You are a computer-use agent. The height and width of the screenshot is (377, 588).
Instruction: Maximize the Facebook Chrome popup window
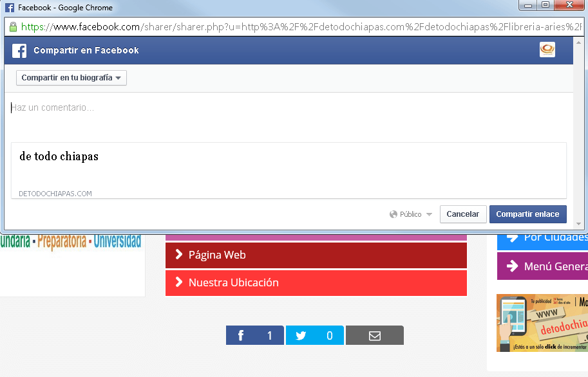pyautogui.click(x=545, y=5)
